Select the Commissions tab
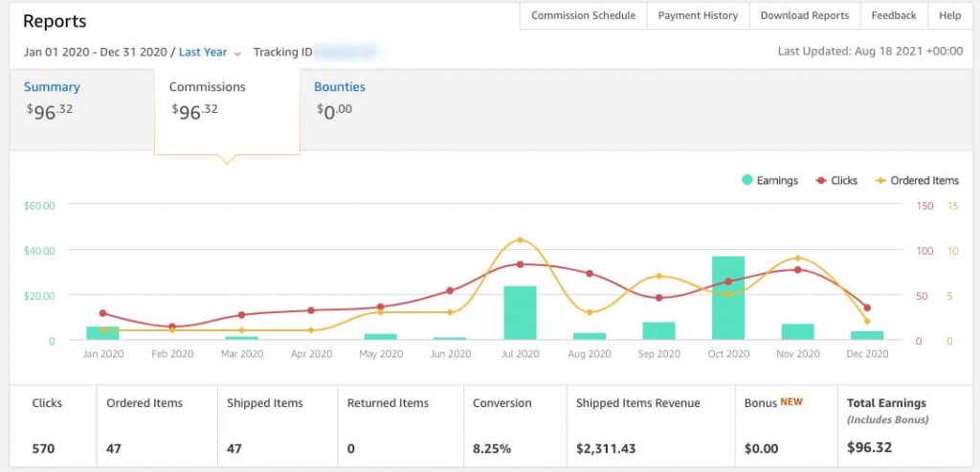The image size is (980, 472). [207, 87]
